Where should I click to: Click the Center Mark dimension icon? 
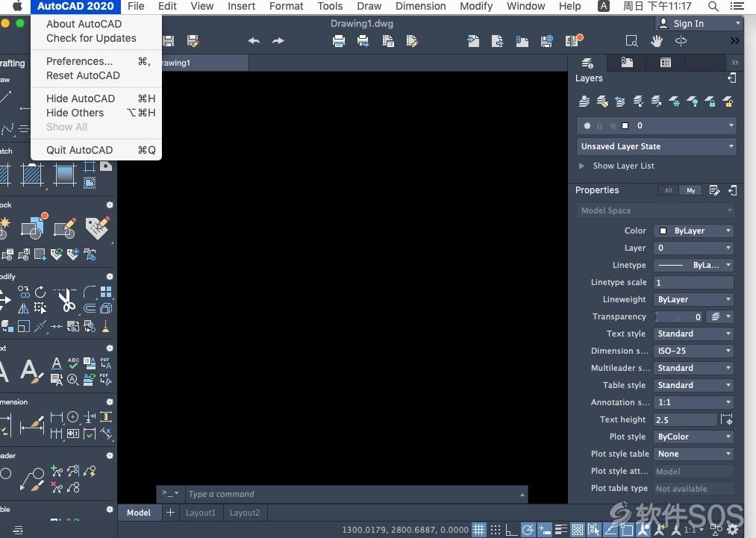pos(73,417)
